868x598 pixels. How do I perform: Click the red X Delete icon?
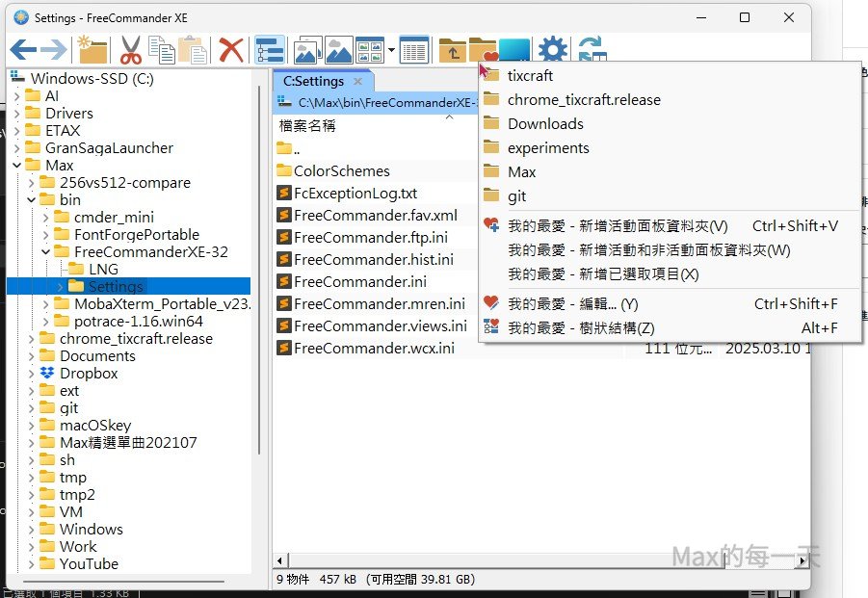231,50
